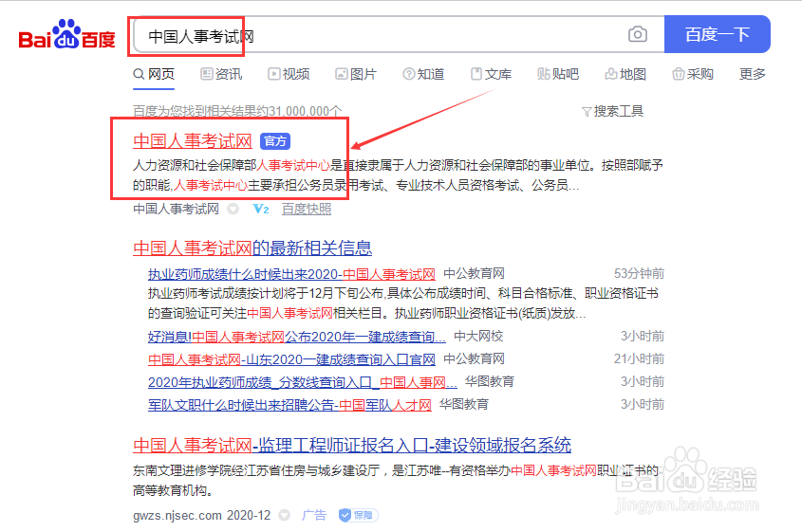Open 军队文职什么时候出来招聘公告 link
Viewport: 802px width, 532px height.
coord(289,405)
